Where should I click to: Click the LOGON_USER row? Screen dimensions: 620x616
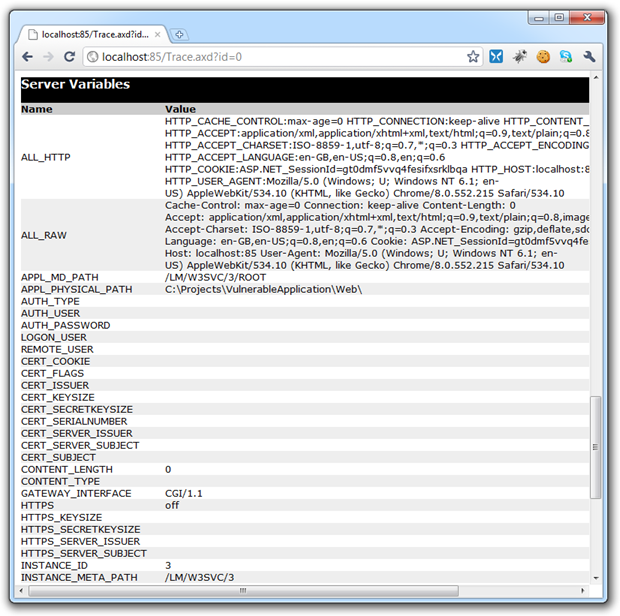[305, 337]
